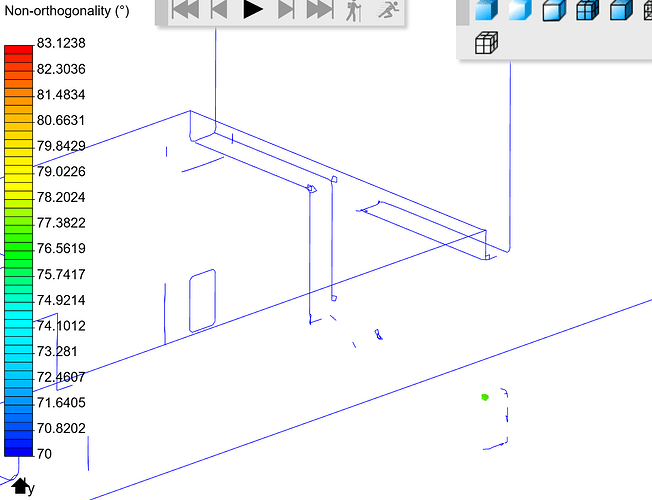The width and height of the screenshot is (652, 500).
Task: Choose blue cube with mesh lines mode
Action: coord(588,10)
